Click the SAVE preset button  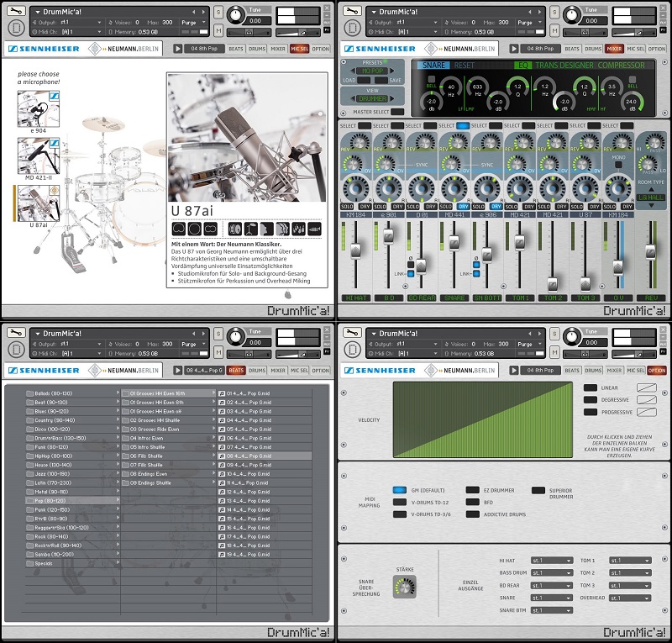(x=381, y=80)
